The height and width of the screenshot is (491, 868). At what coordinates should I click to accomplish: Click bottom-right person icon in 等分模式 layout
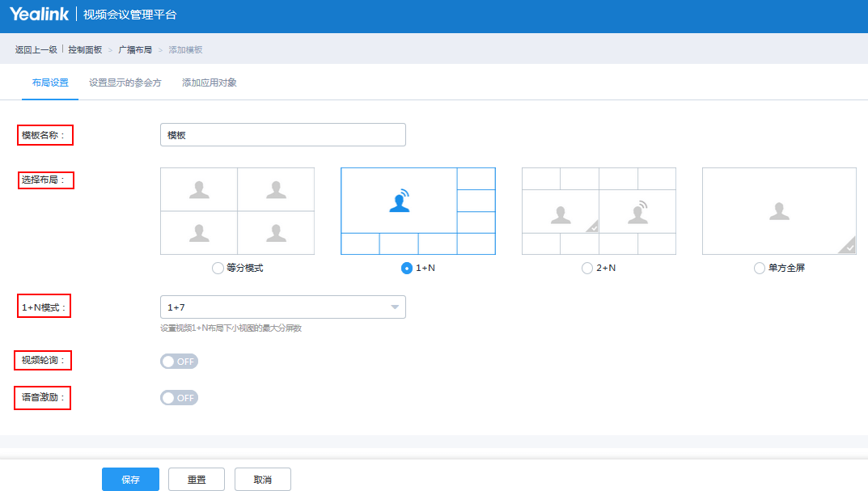[x=276, y=233]
